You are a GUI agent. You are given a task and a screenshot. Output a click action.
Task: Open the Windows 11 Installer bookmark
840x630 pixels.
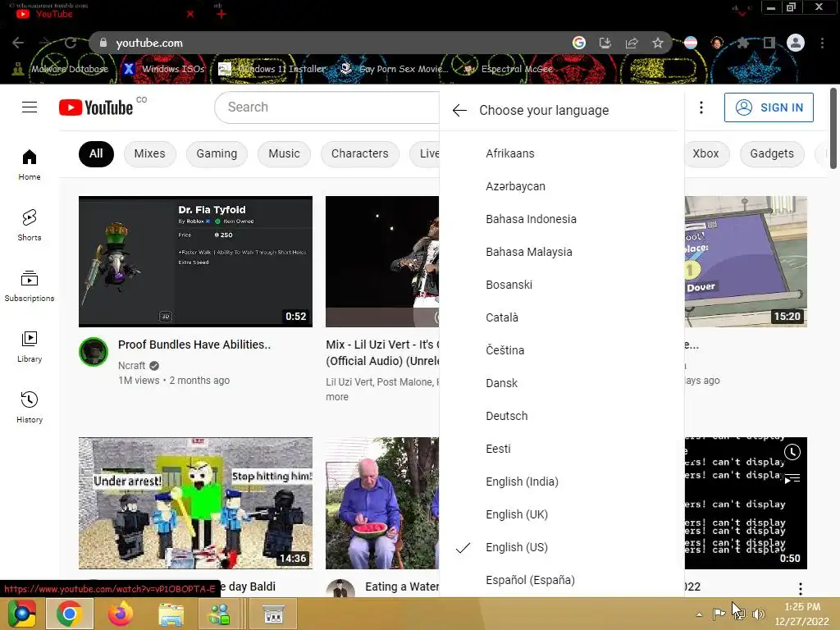[272, 69]
